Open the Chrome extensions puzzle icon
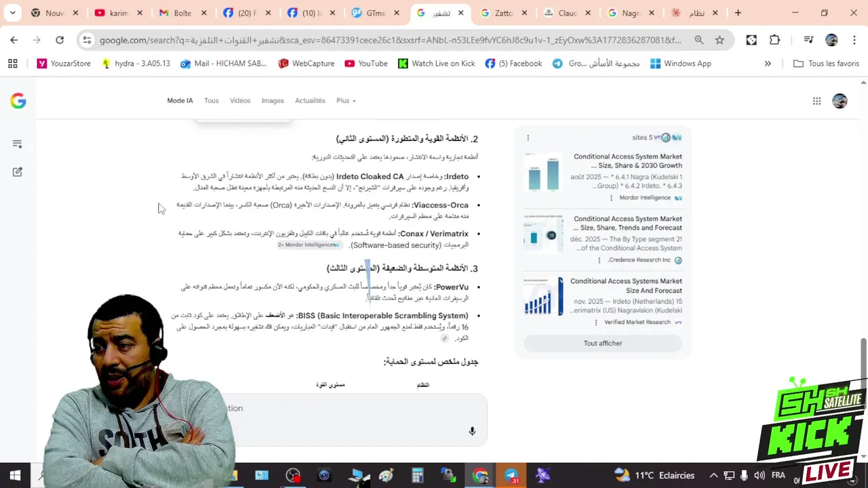868x488 pixels. pyautogui.click(x=775, y=40)
